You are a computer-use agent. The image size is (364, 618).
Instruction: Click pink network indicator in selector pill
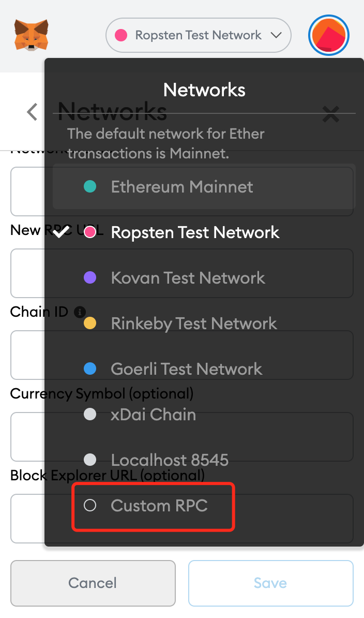click(121, 35)
